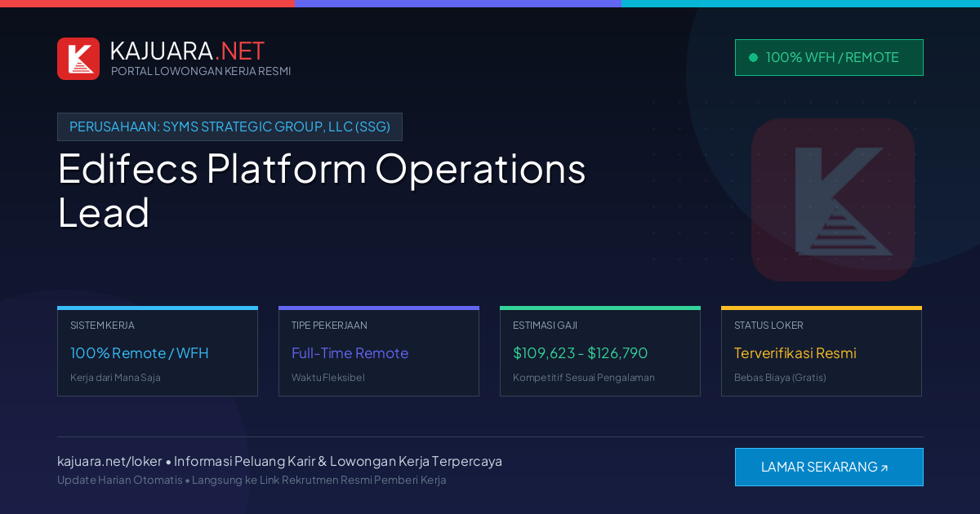The width and height of the screenshot is (980, 514).
Task: Click the red Kajuara K logo icon
Action: point(78,59)
